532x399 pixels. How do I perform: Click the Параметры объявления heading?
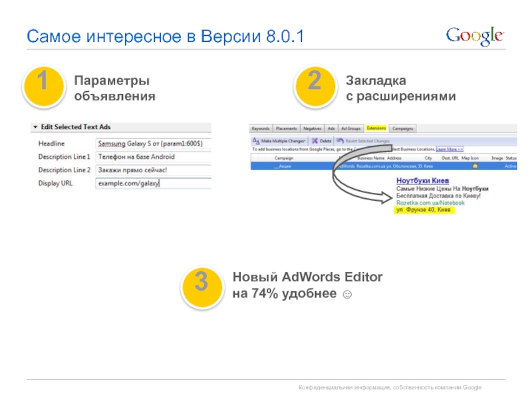[x=114, y=88]
